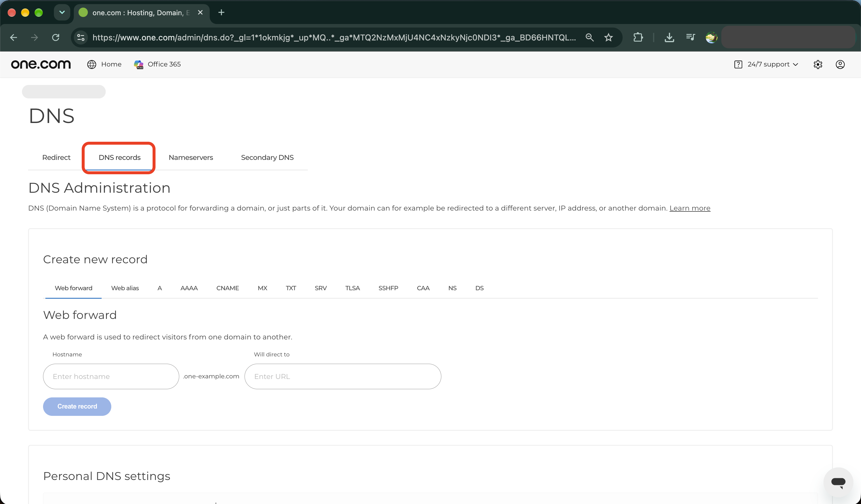Choose the A record type tab

coord(160,288)
